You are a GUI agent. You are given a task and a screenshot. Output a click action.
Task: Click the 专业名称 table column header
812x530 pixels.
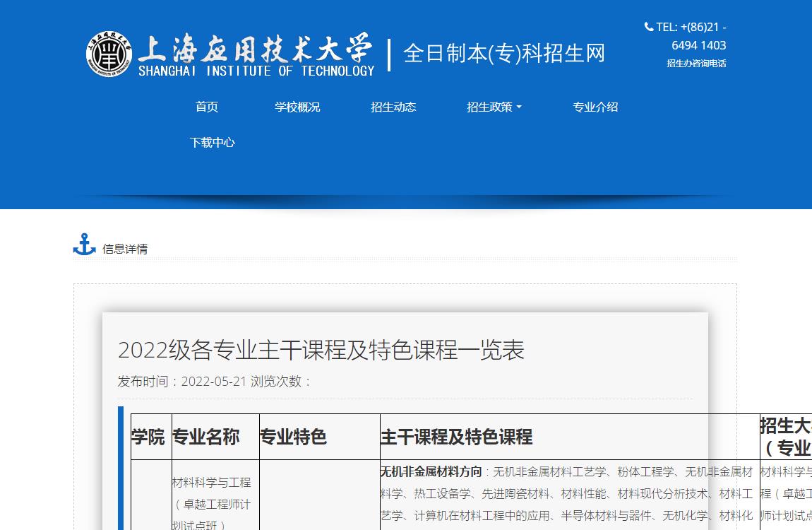click(x=205, y=437)
